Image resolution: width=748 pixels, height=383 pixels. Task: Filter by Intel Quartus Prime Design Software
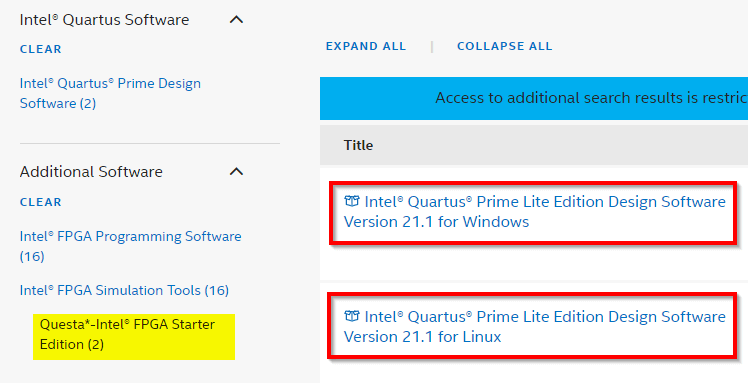110,93
